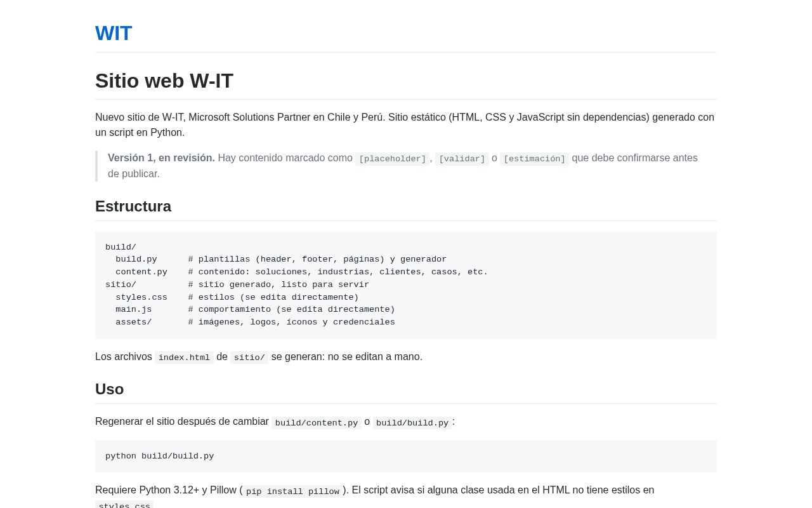The width and height of the screenshot is (812, 508).
Task: Select the 'index.html' inline code
Action: pyautogui.click(x=184, y=358)
